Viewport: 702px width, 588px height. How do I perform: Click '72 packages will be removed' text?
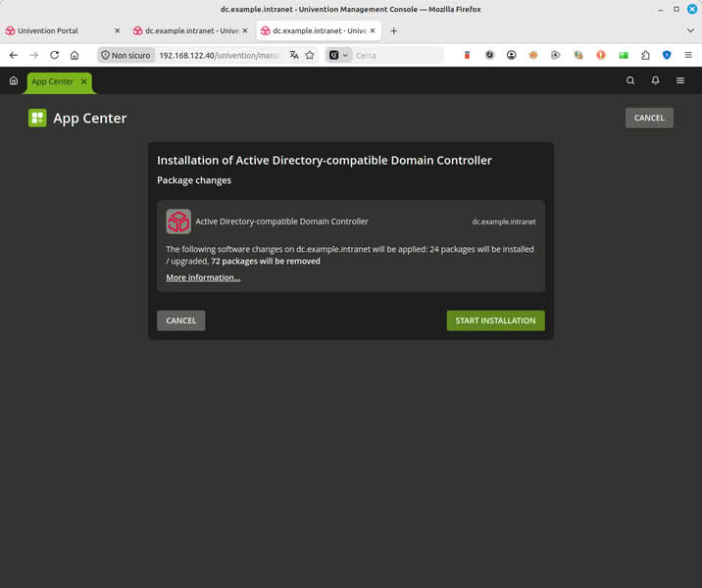point(266,262)
